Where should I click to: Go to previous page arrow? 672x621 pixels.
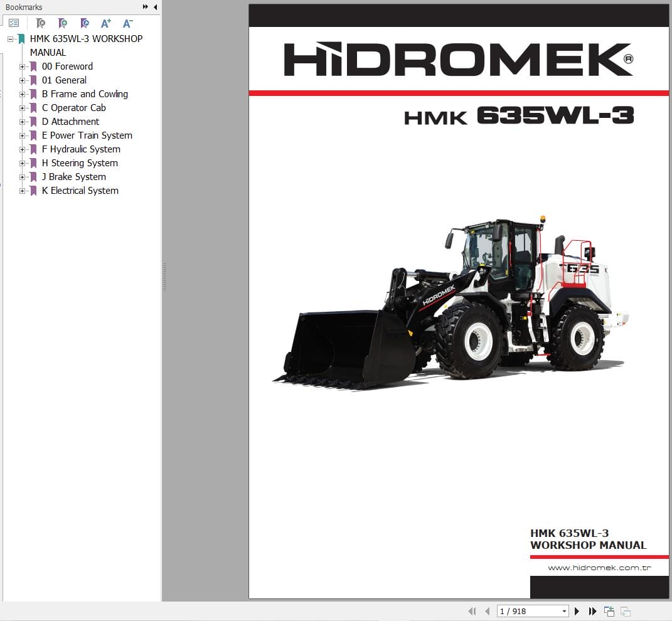click(x=488, y=611)
